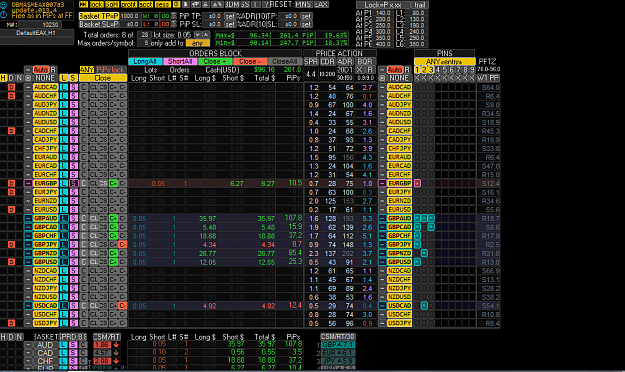
Task: Open NONE selector in pins panel header
Action: point(399,78)
